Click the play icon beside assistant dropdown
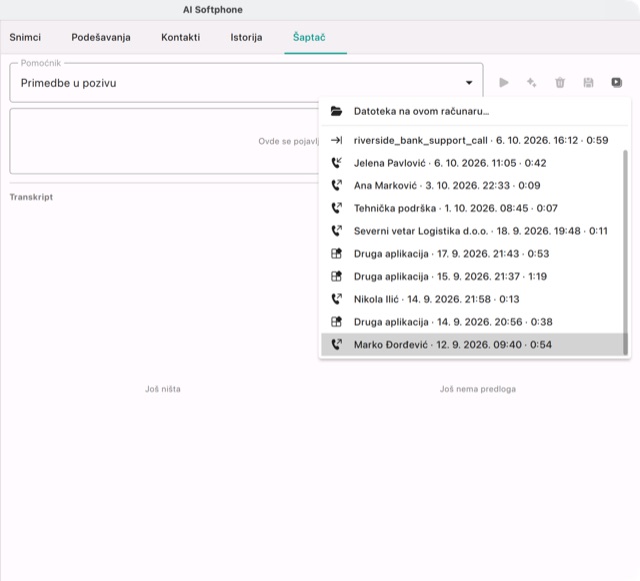The width and height of the screenshot is (640, 581). click(504, 83)
